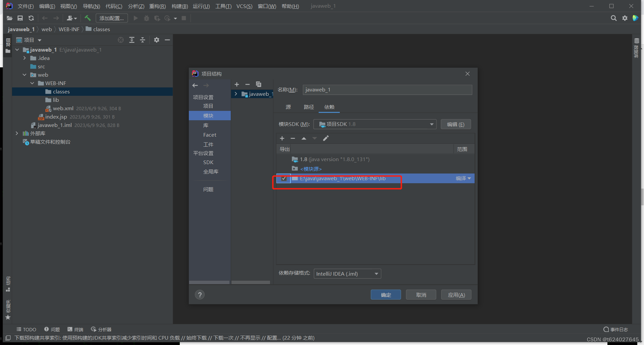Click the Save All toolbar icon
Image resolution: width=644 pixels, height=345 pixels.
20,18
